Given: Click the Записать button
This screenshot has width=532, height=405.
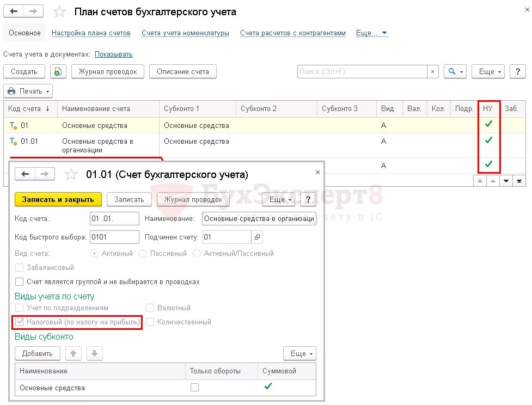Looking at the screenshot, I should (x=129, y=199).
